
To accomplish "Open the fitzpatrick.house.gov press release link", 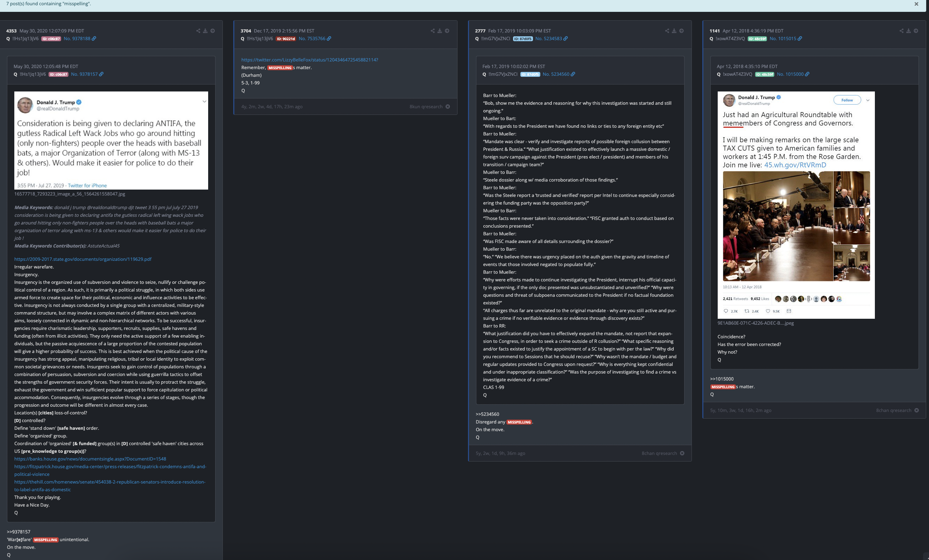I will (x=110, y=470).
